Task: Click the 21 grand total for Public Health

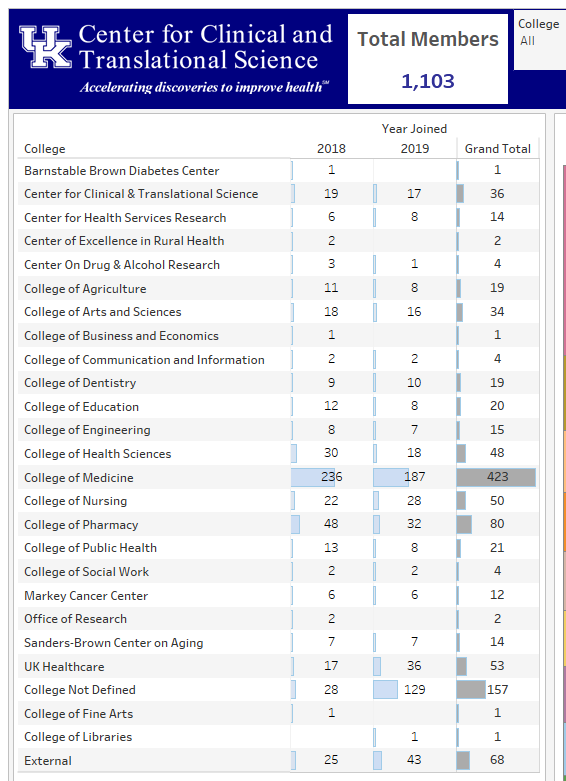Action: 497,548
